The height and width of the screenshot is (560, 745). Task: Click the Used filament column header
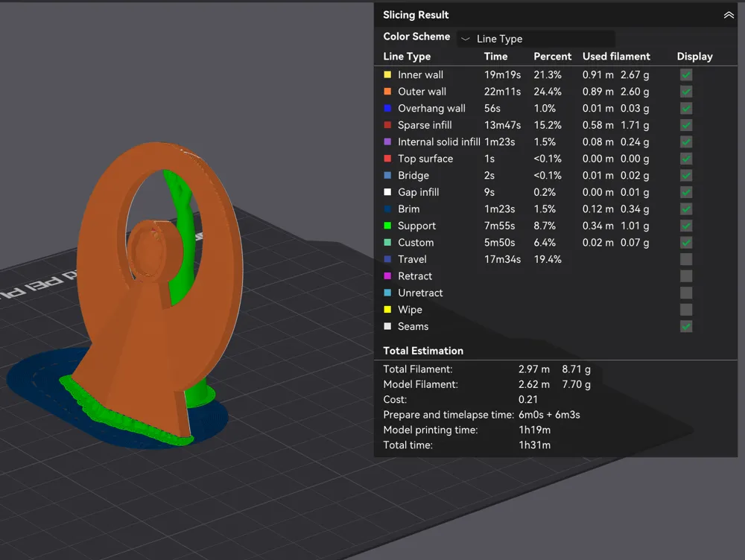tap(616, 57)
